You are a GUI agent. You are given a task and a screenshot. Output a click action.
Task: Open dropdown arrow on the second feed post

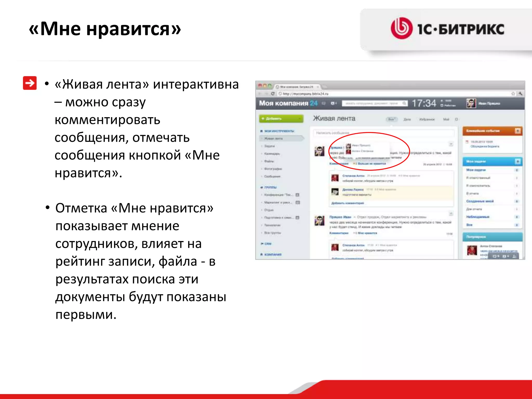(x=451, y=214)
